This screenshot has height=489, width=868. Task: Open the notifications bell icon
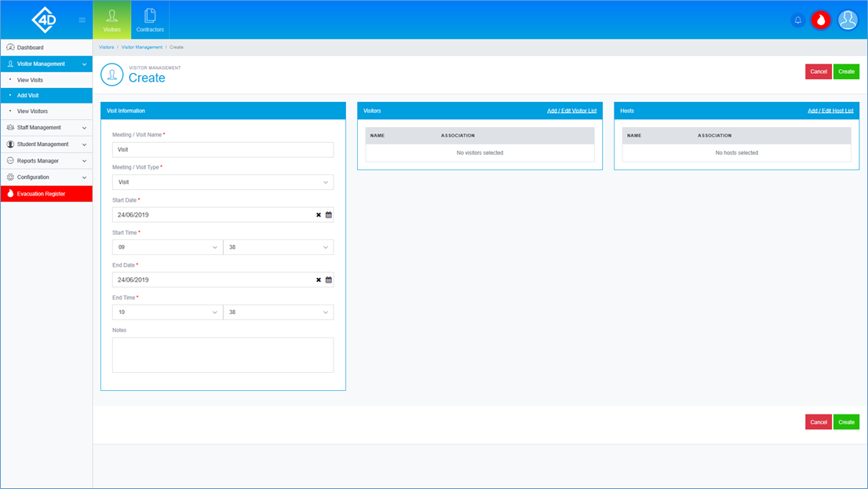797,20
